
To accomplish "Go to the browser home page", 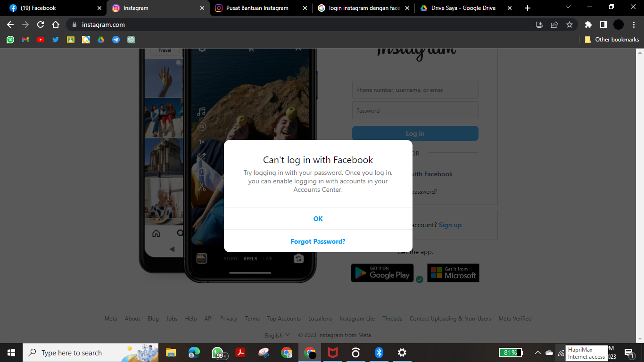I will click(x=56, y=25).
